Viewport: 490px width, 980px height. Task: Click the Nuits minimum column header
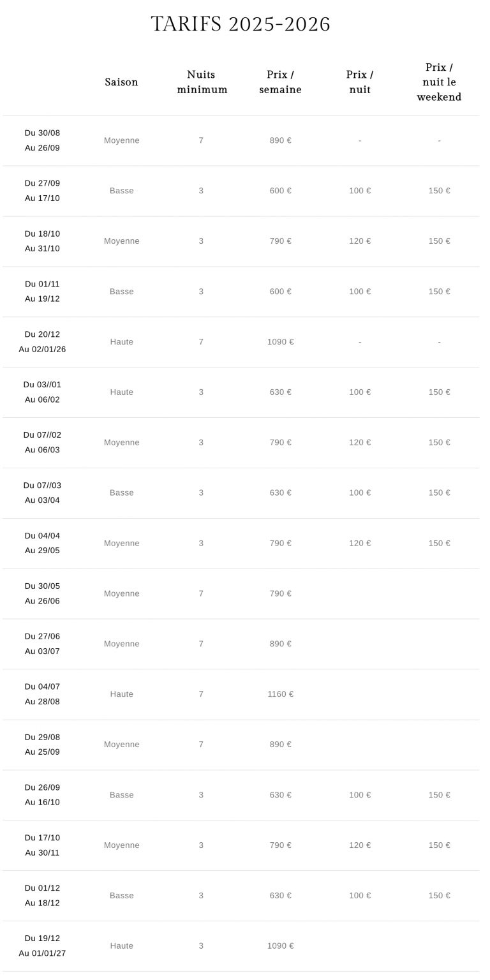(202, 82)
